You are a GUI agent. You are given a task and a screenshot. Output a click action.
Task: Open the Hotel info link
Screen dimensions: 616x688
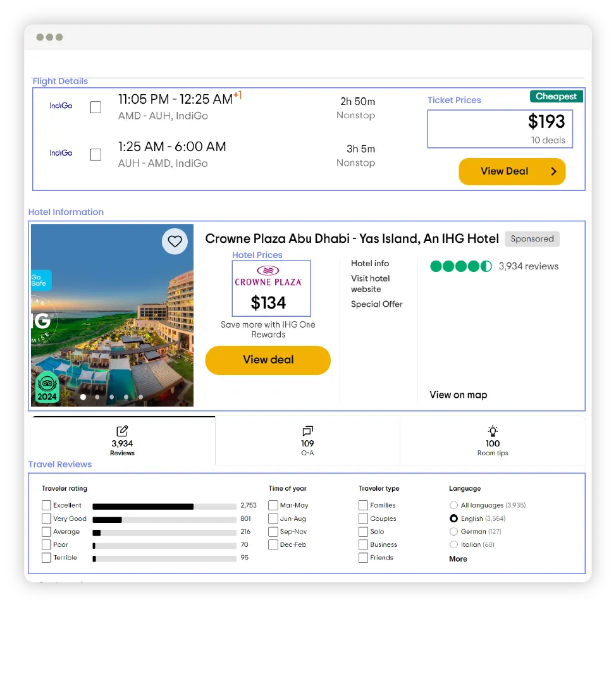coord(370,263)
